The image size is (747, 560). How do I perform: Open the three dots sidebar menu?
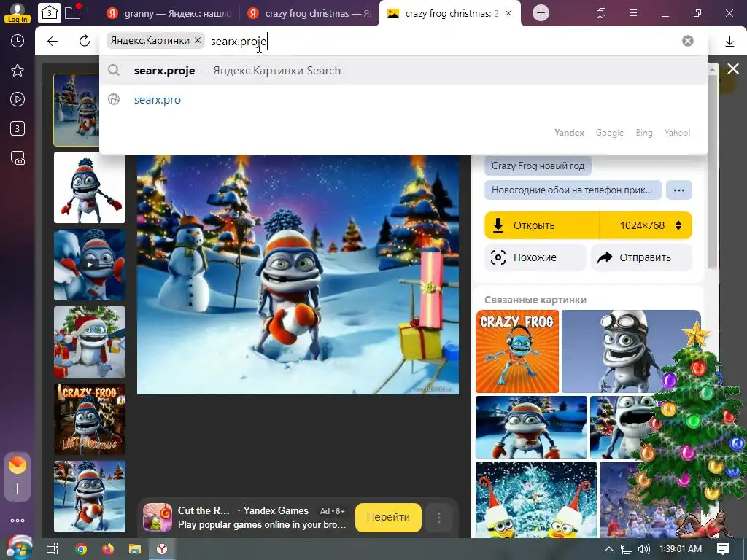[x=18, y=521]
